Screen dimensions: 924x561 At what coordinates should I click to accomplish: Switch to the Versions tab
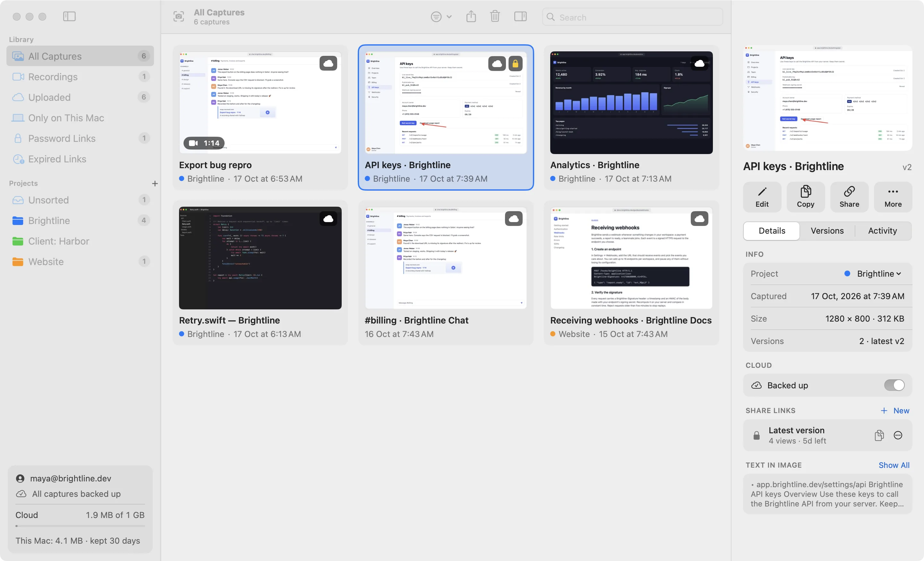[827, 231]
